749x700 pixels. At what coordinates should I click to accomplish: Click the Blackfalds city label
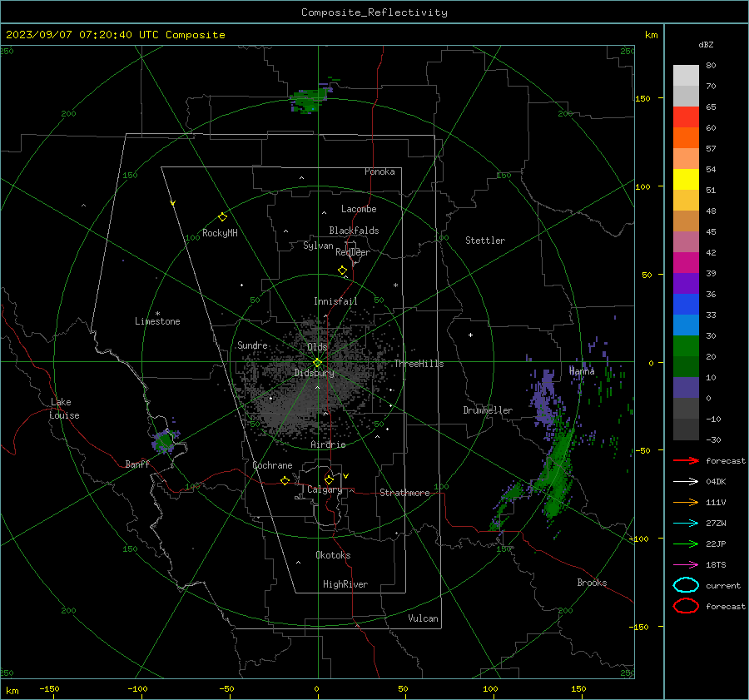354,231
